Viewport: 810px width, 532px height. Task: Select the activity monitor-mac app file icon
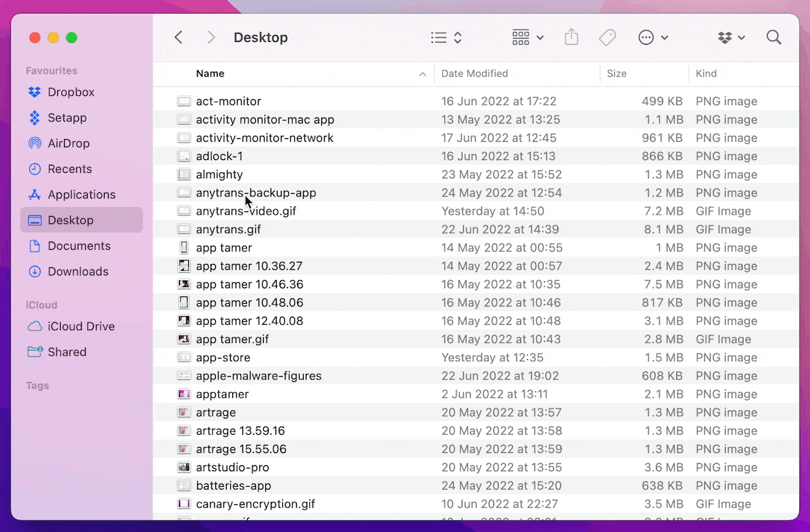click(x=184, y=119)
